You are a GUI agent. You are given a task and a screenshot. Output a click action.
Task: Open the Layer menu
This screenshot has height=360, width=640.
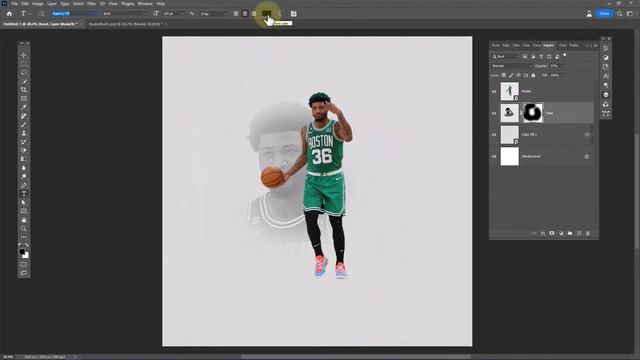pos(52,4)
